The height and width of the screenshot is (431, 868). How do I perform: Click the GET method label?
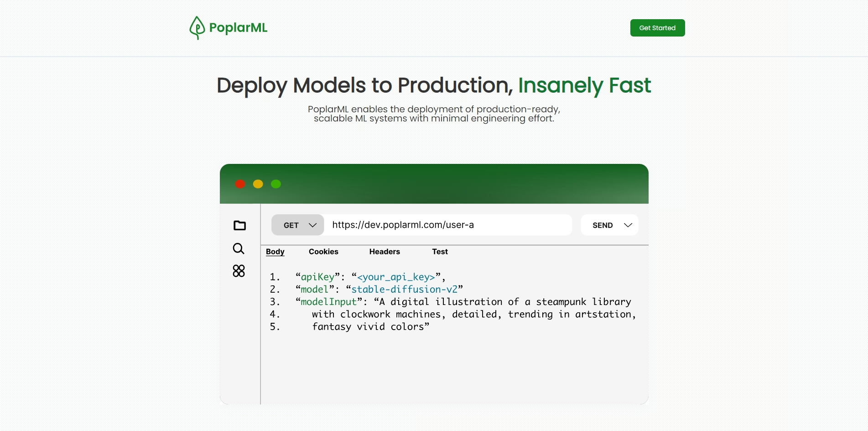coord(291,225)
